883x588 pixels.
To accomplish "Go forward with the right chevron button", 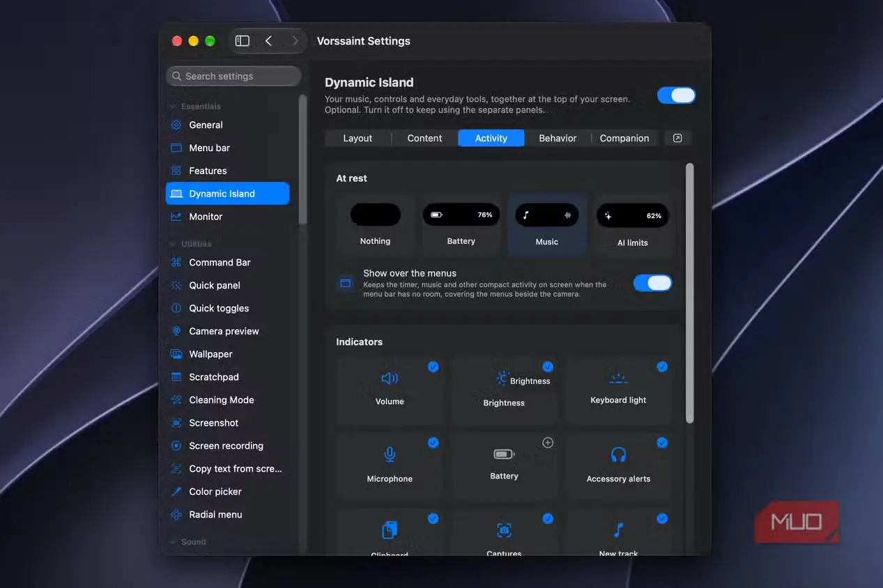I will click(295, 41).
